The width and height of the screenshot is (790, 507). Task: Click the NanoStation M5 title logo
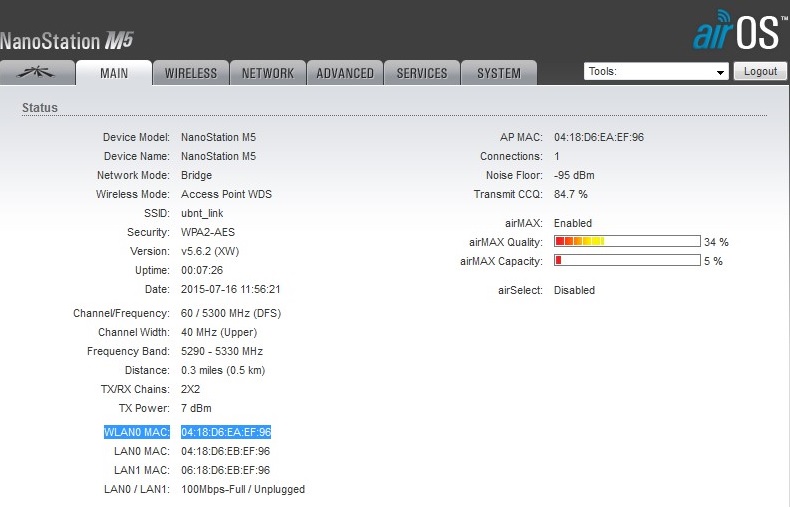(x=67, y=41)
